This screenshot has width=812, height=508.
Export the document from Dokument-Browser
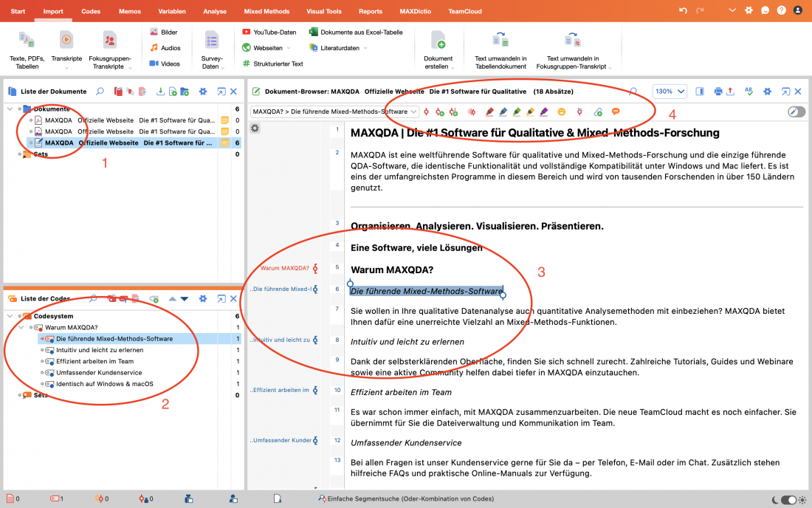tap(730, 91)
